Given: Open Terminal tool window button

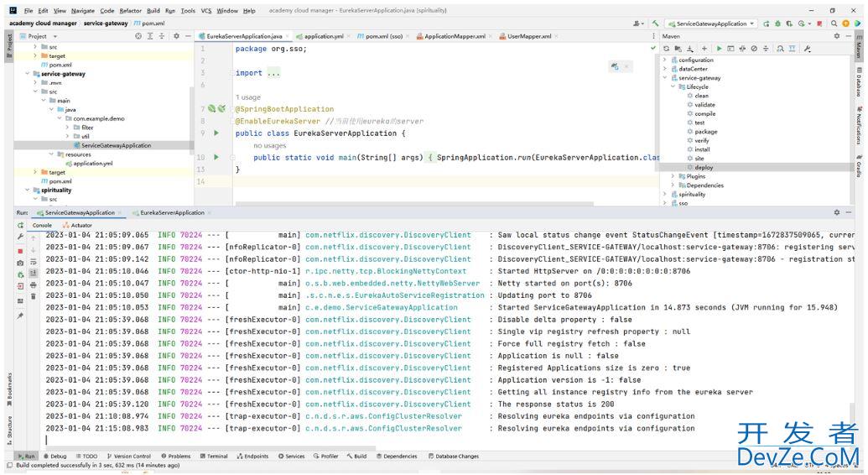Looking at the screenshot, I should [214, 457].
